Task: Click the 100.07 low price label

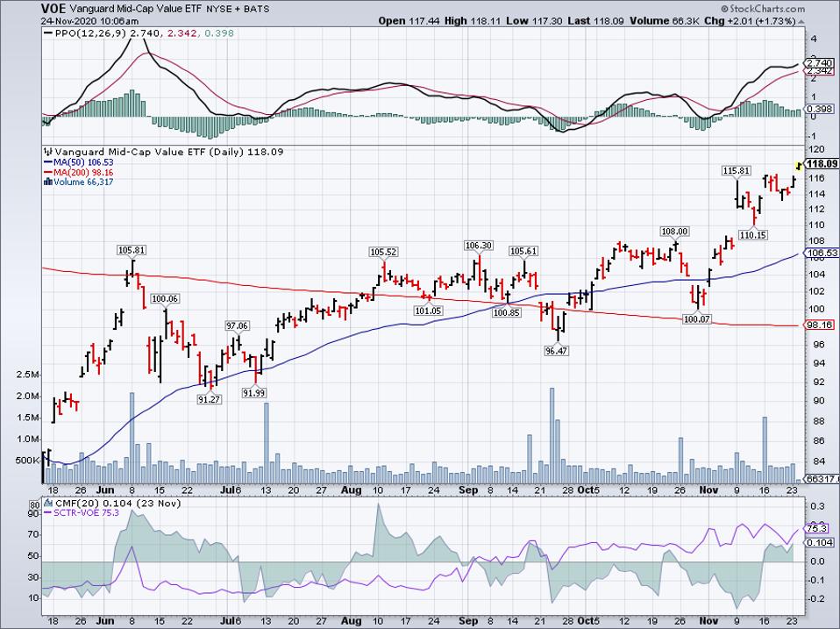Action: pos(696,319)
